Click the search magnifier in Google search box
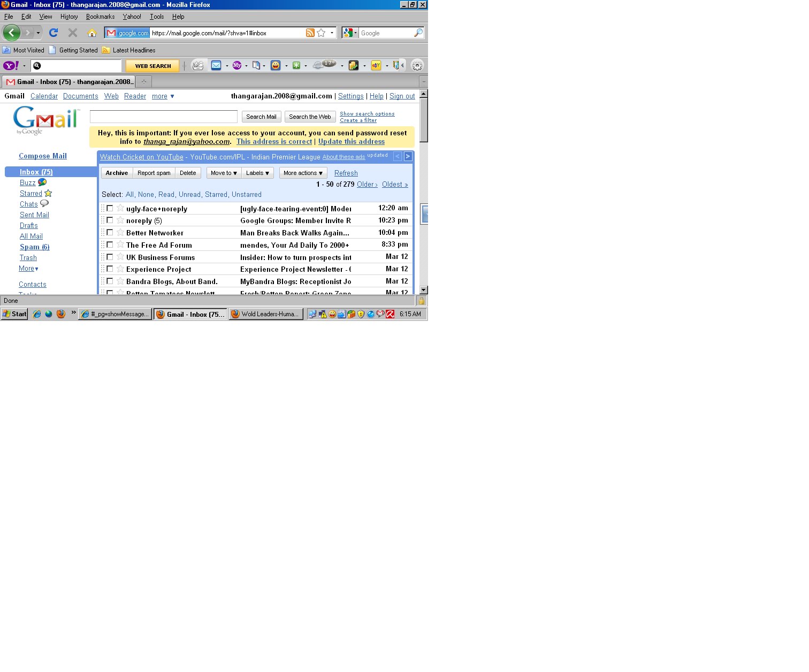This screenshot has height=672, width=809. (418, 33)
